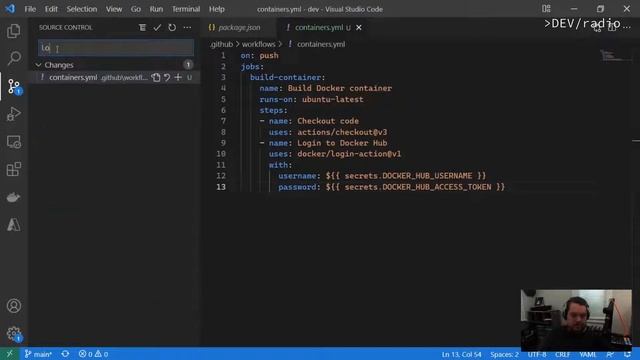Open the Selection menu
This screenshot has height=360, width=640.
click(x=82, y=9)
